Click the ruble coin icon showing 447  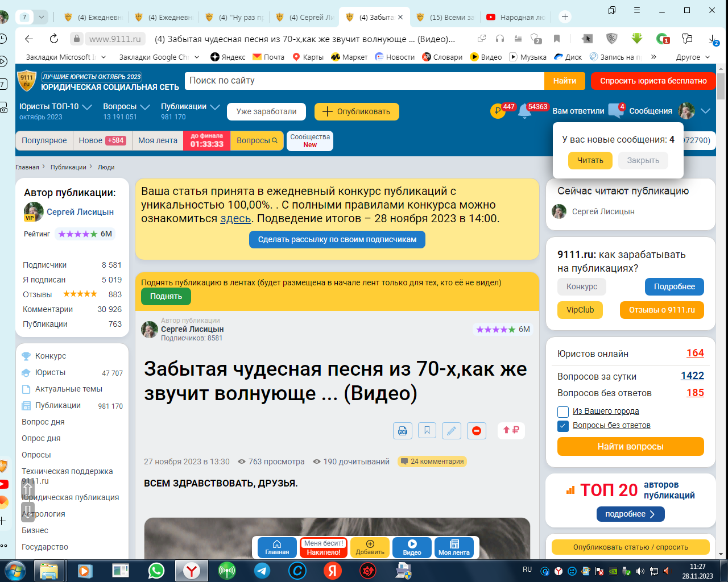click(498, 111)
